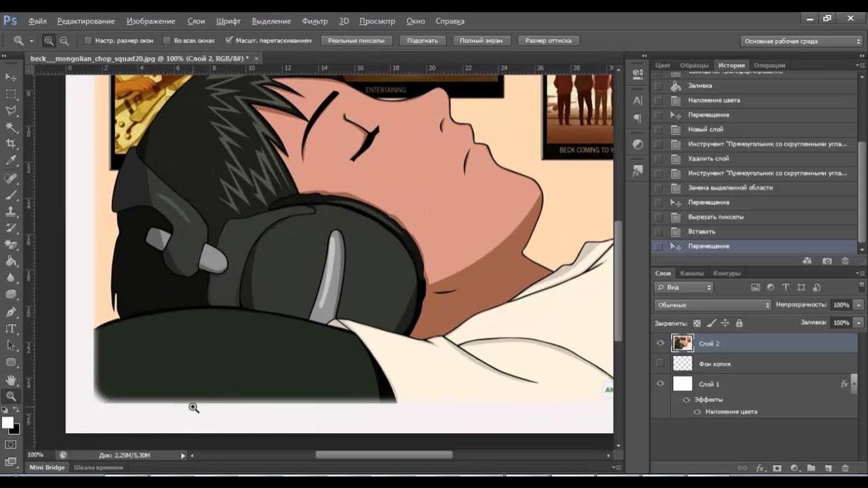The image size is (868, 488).
Task: Select the Paint Bucket tool
Action: [x=11, y=261]
